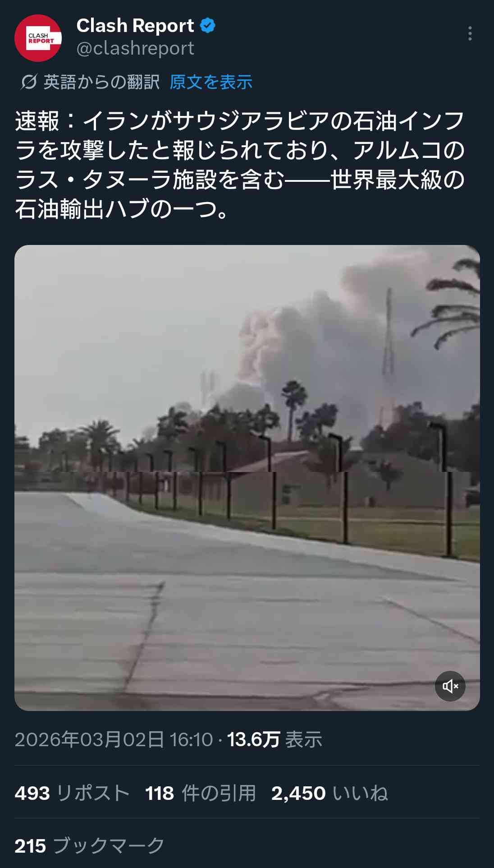Unmute the video with speaker icon
Image resolution: width=494 pixels, height=868 pixels.
click(x=450, y=686)
